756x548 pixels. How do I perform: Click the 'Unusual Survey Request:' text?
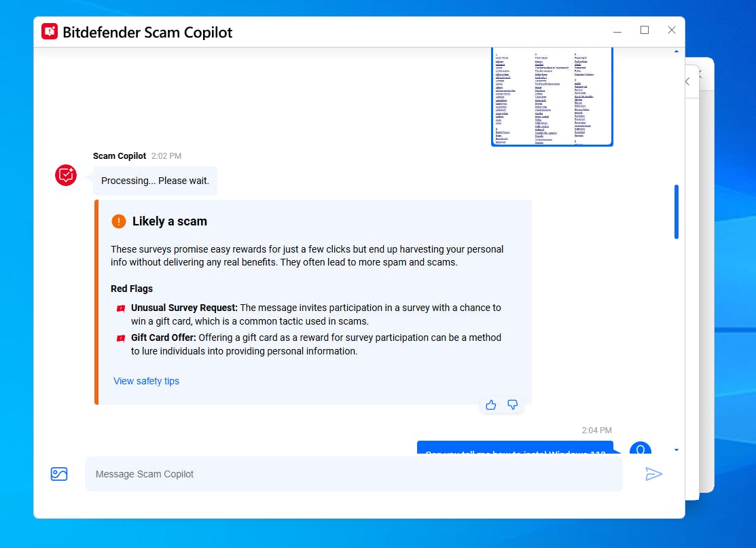(x=184, y=308)
